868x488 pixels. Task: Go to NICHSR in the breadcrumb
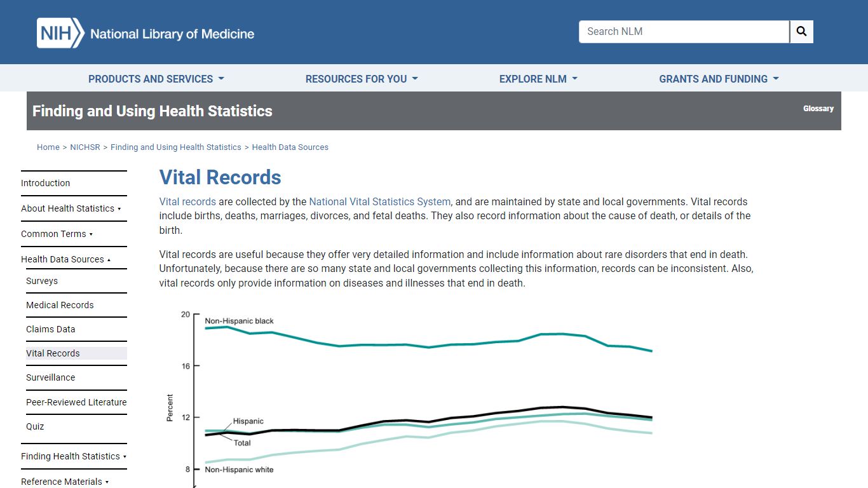(x=85, y=147)
